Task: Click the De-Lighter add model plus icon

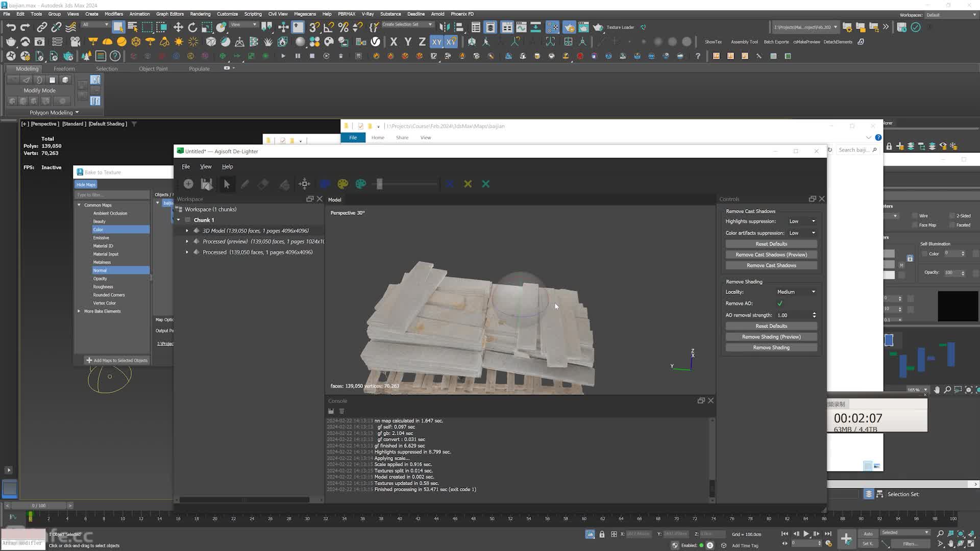Action: (188, 184)
